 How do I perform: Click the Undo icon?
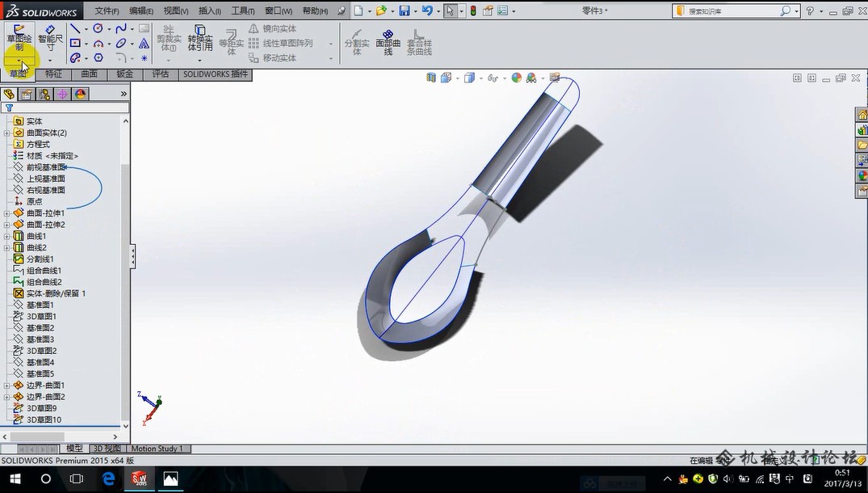coord(426,11)
